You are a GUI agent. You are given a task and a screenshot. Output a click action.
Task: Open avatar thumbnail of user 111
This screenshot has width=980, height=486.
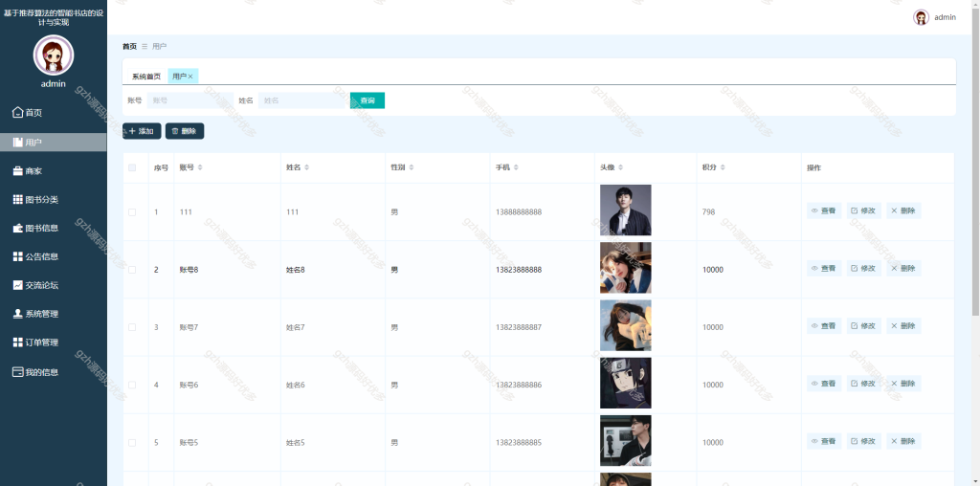626,210
